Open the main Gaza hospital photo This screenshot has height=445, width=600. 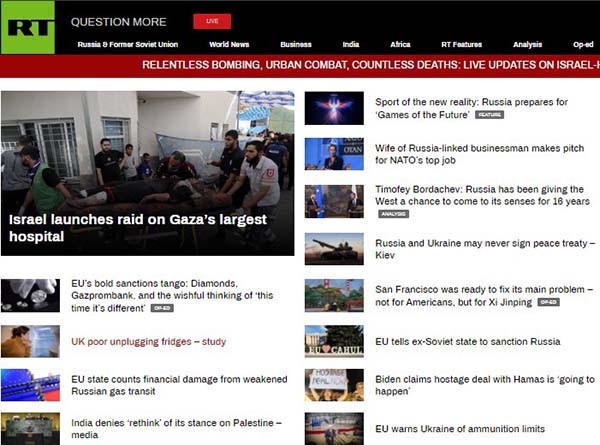pyautogui.click(x=148, y=173)
